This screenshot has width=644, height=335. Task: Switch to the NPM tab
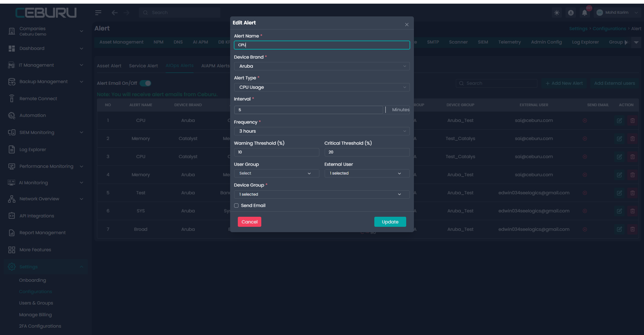tap(158, 42)
